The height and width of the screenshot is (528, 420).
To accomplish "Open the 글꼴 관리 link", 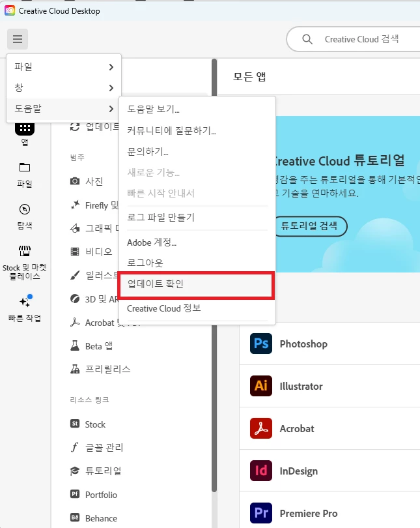I will 104,448.
